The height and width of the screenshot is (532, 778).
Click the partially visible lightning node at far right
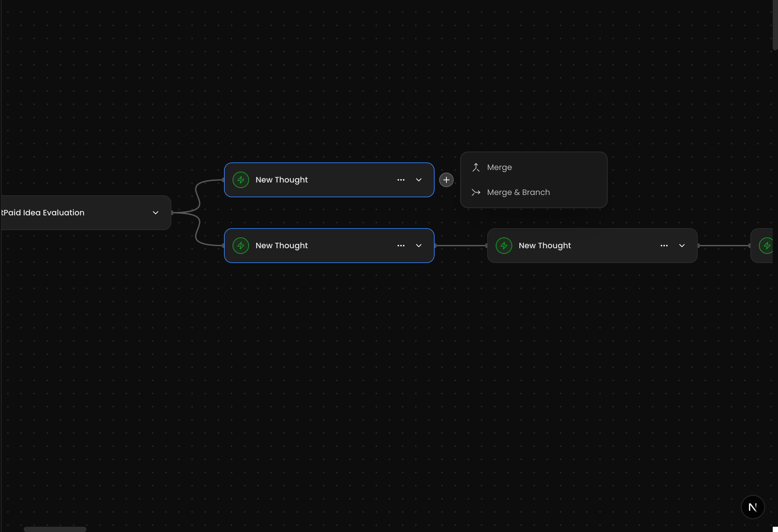(766, 246)
